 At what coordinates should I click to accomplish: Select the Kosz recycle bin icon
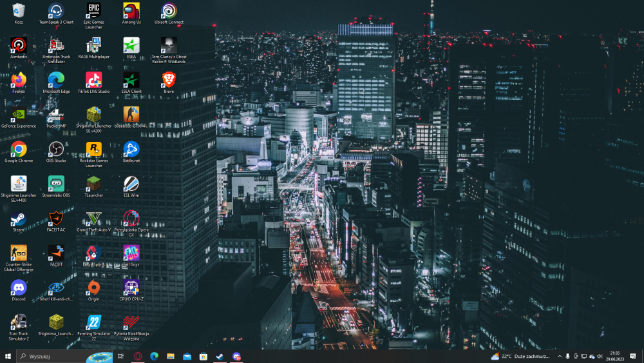tap(19, 14)
